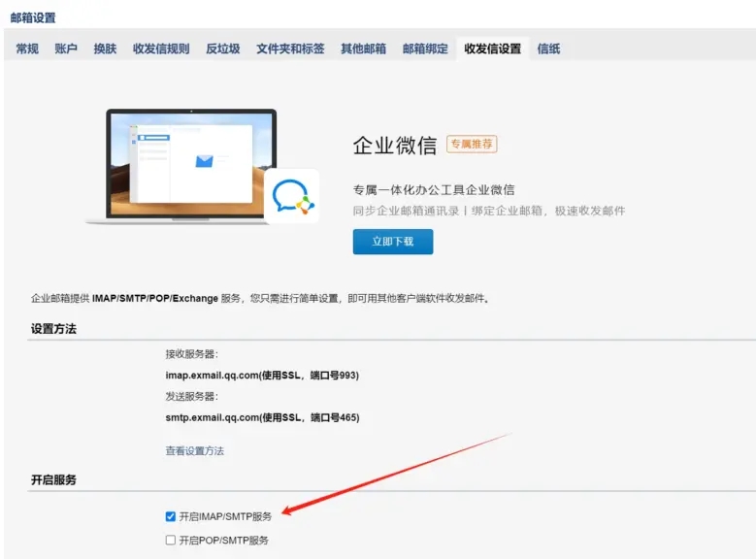Click the 发送服务器 label
Viewport: 756px width, 559px height.
[191, 397]
